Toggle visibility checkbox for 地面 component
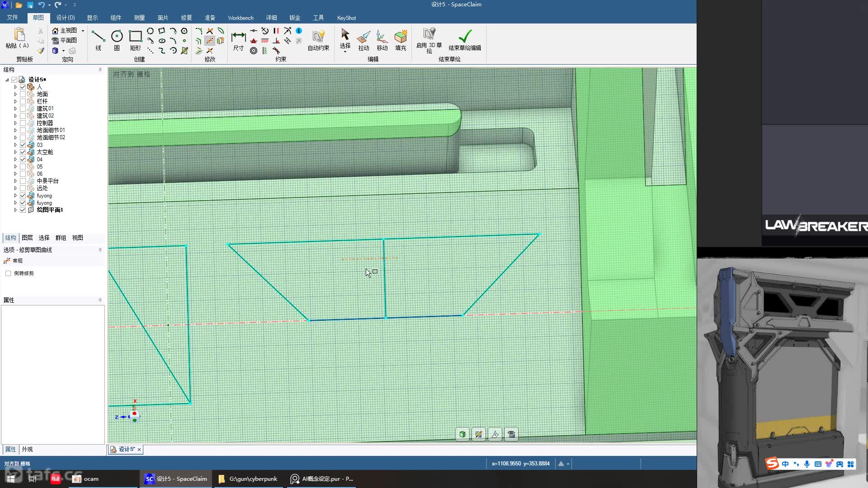The image size is (868, 488). [x=23, y=94]
